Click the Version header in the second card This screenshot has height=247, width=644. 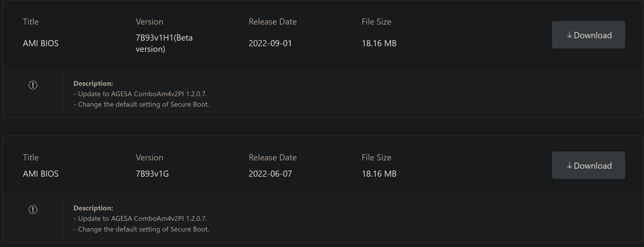(149, 157)
